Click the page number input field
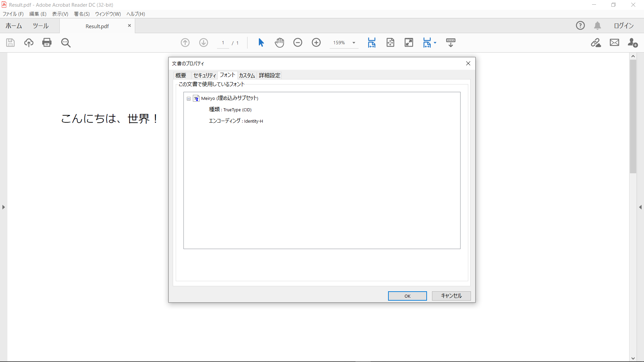 click(223, 43)
